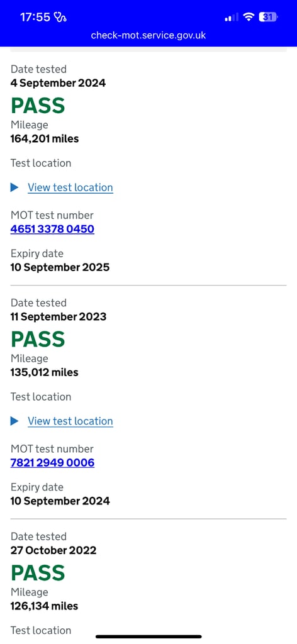
Task: Tap the check-mot.service.gov.uk address bar
Action: [x=148, y=35]
